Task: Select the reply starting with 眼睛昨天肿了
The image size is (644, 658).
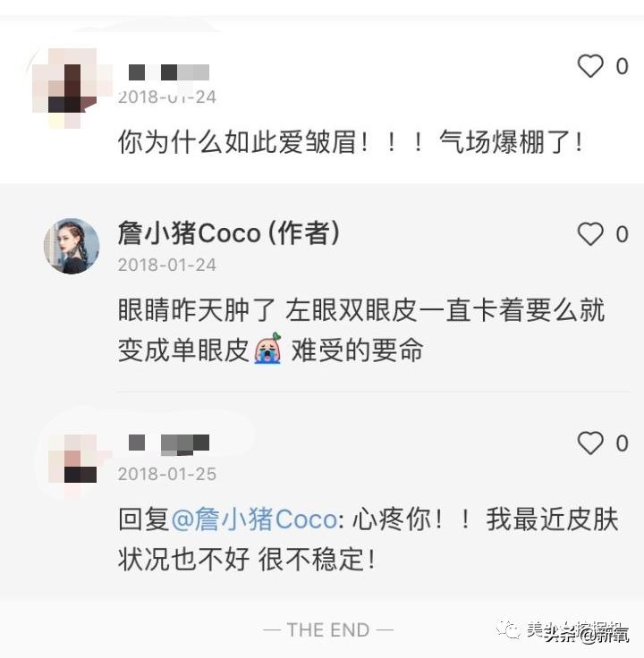Action: (x=361, y=330)
